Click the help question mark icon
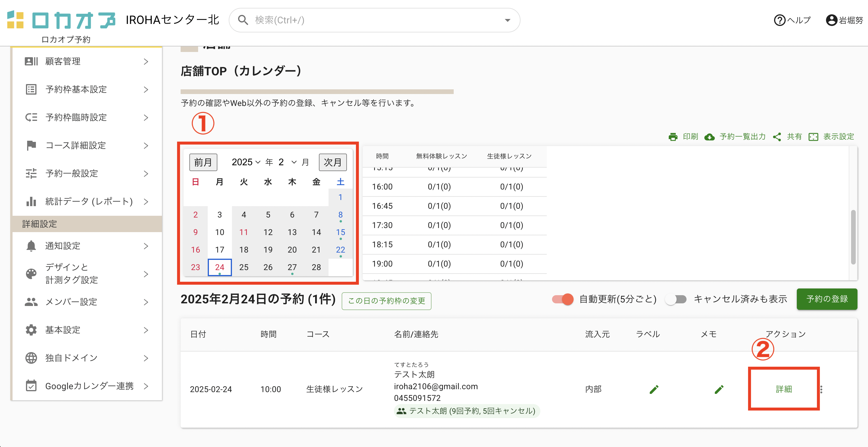The height and width of the screenshot is (447, 868). pyautogui.click(x=779, y=20)
